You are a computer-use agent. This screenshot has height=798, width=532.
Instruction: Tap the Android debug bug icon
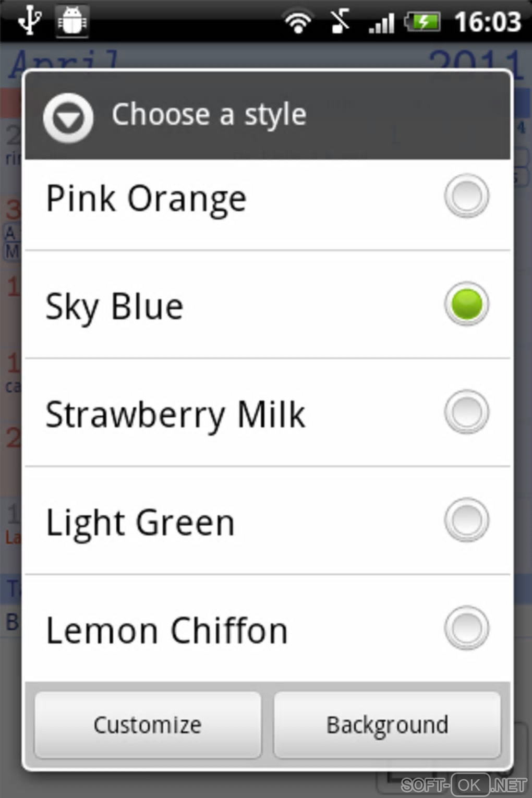click(x=72, y=21)
